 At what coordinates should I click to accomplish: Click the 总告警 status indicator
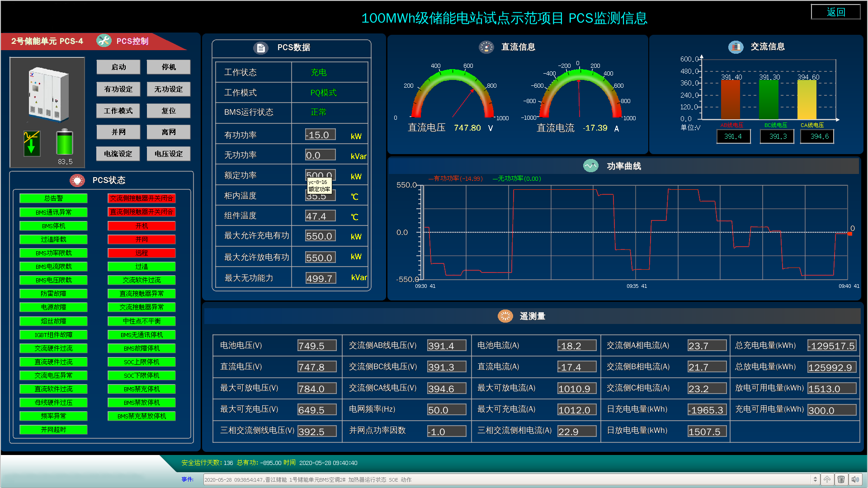(53, 198)
